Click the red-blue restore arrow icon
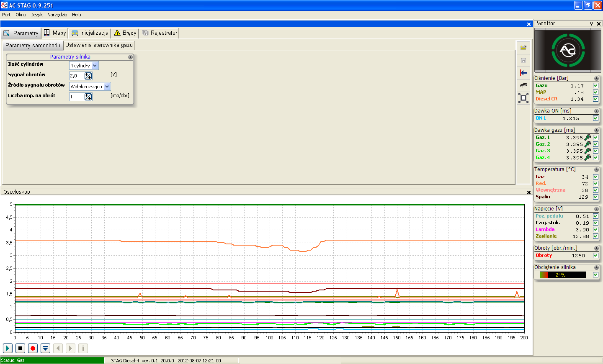 coord(523,73)
